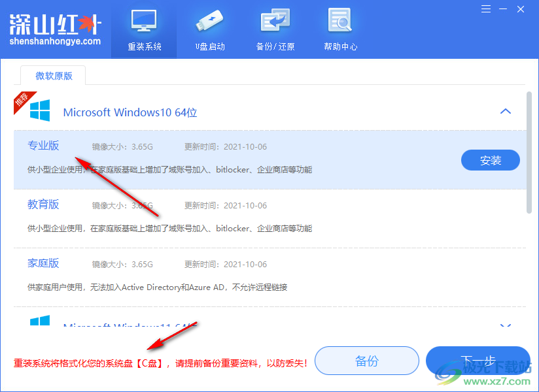Select the 教育版 edition row
The width and height of the screenshot is (539, 392).
[43, 204]
